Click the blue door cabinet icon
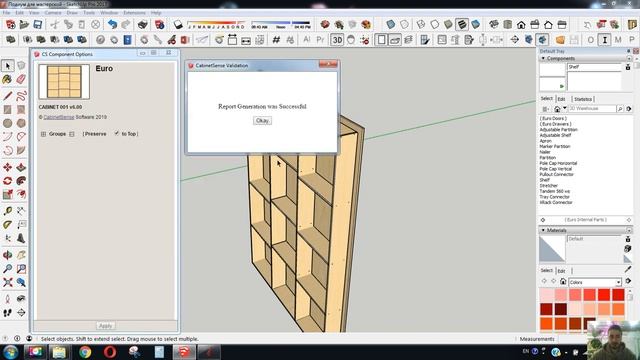The image size is (640, 360). [x=127, y=40]
